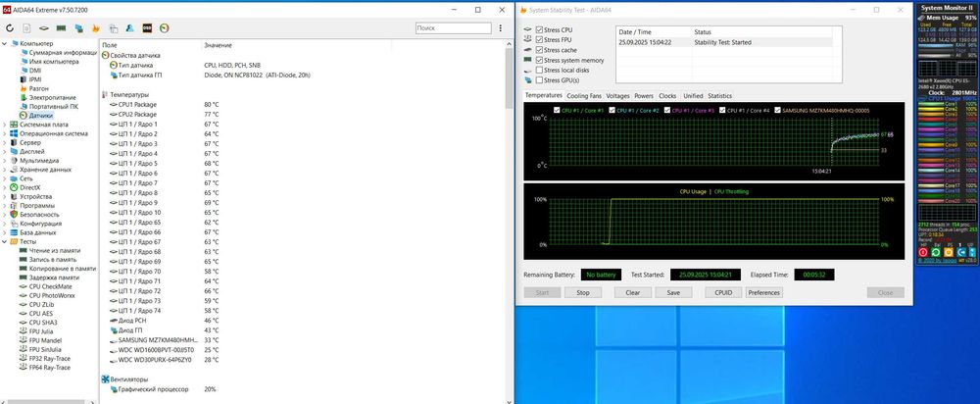Enable the Stress GPU(s) checkbox
The width and height of the screenshot is (980, 404).
[x=539, y=80]
